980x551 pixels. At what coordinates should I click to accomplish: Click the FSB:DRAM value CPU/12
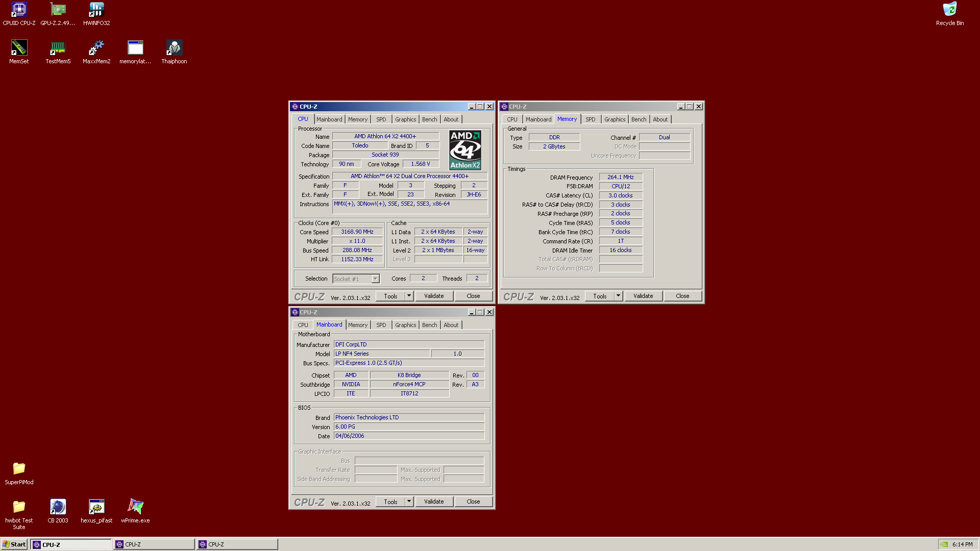[621, 186]
